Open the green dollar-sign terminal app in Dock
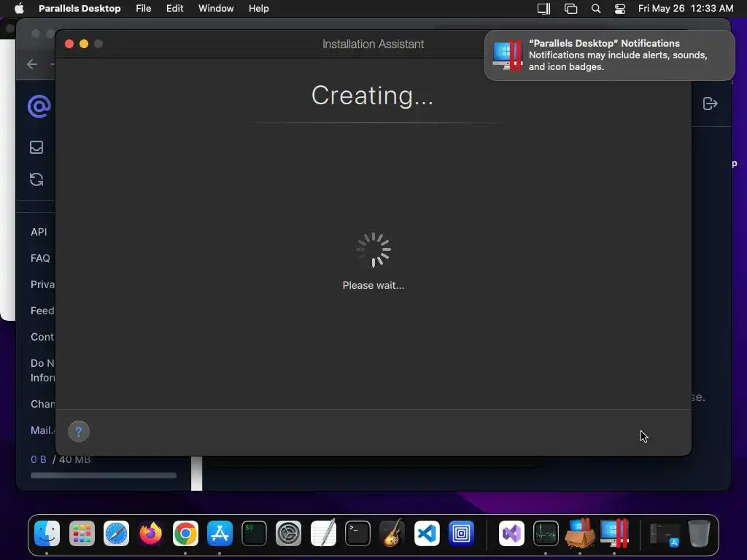Image resolution: width=747 pixels, height=560 pixels. pos(254,533)
